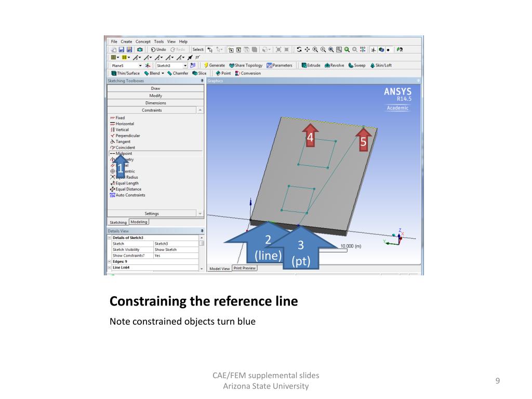Select Auto Constraints
532x399 pixels.
click(x=127, y=195)
